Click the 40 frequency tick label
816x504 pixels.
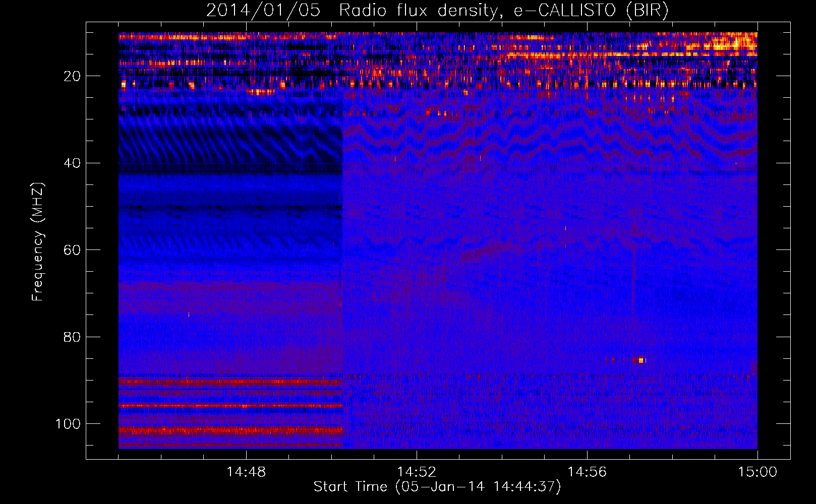[72, 163]
